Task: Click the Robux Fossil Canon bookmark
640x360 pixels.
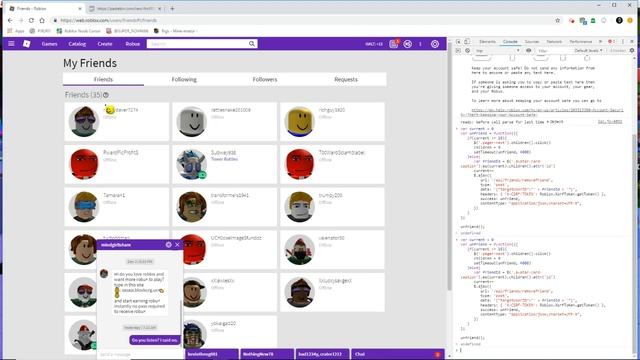Action: point(79,31)
